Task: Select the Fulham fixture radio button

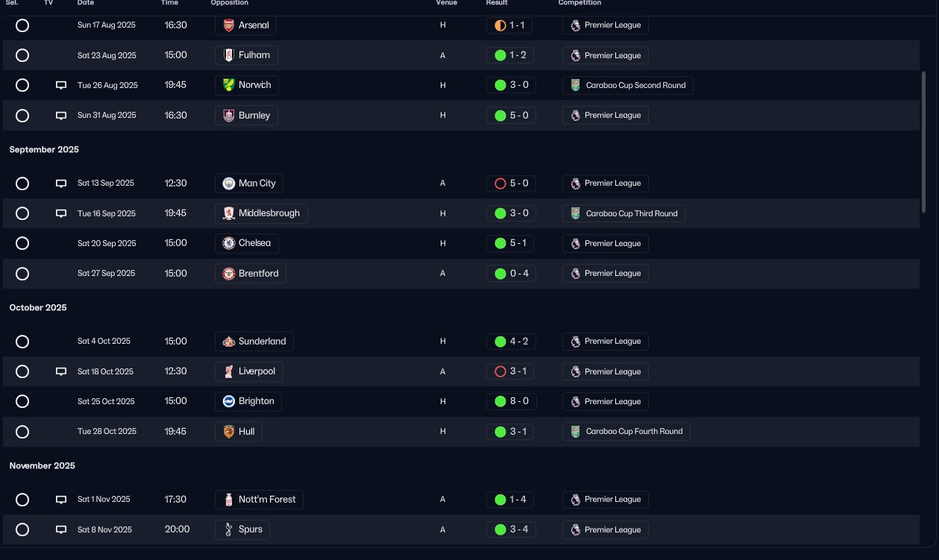Action: (x=22, y=55)
